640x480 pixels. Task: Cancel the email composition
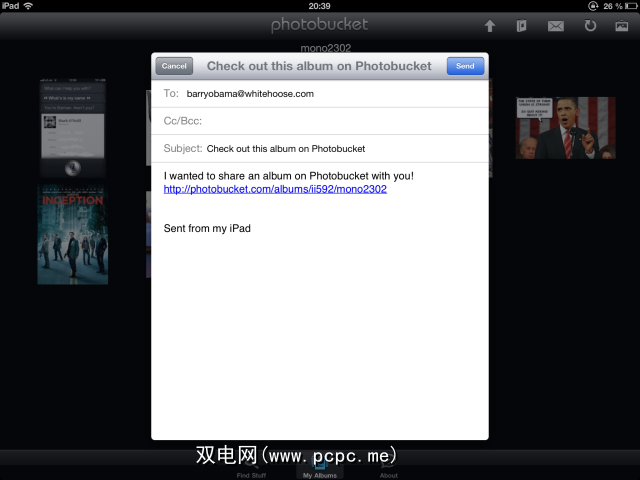(x=174, y=66)
